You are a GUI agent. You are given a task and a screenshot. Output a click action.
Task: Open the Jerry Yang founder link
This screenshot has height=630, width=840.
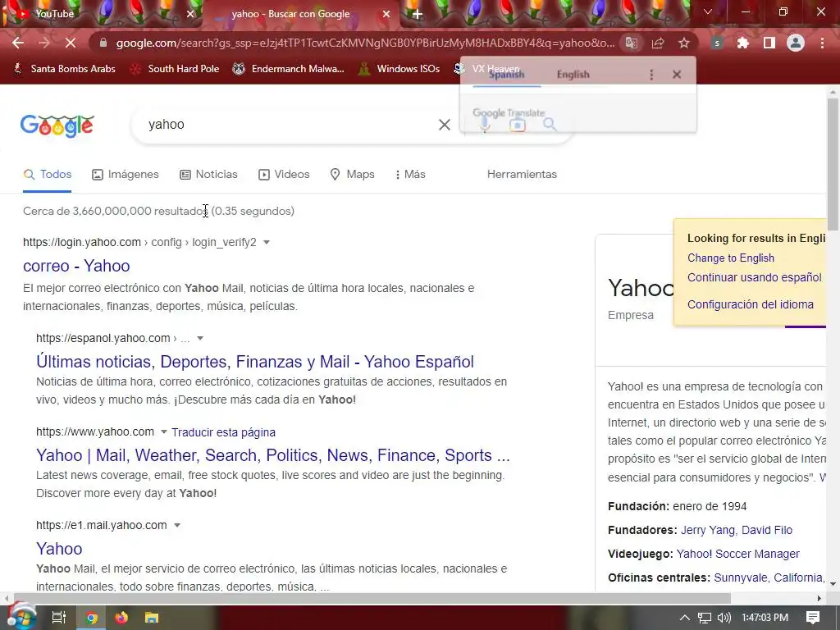click(x=707, y=531)
